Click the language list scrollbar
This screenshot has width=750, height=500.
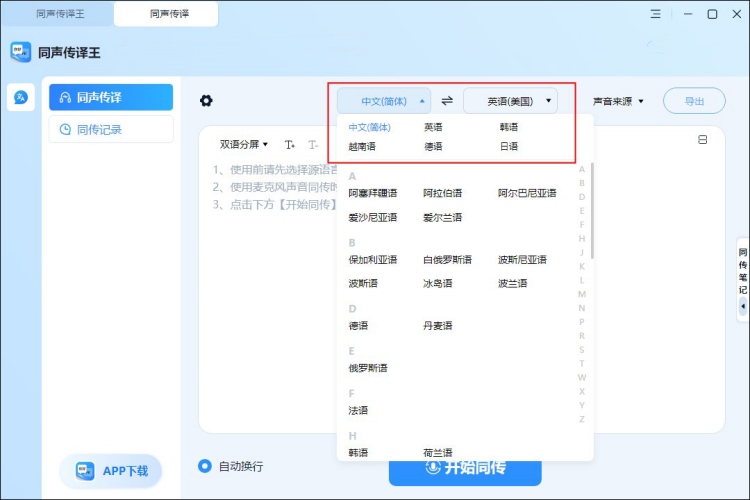pos(592,211)
